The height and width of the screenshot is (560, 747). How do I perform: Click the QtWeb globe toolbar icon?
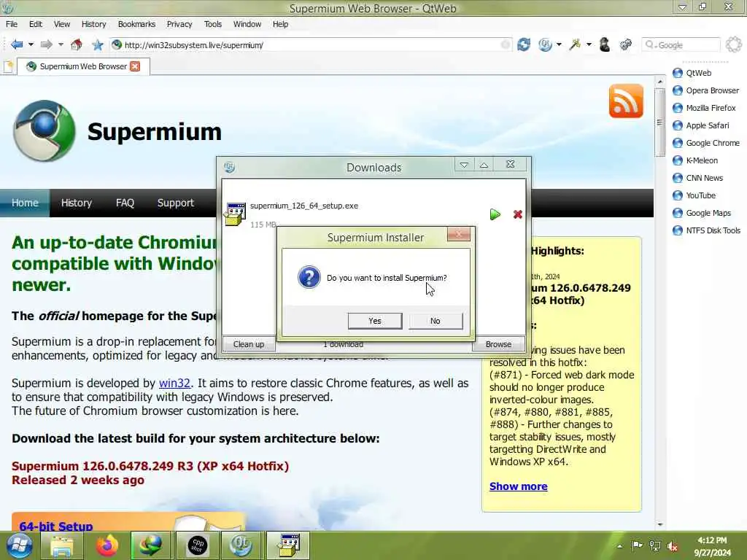545,44
